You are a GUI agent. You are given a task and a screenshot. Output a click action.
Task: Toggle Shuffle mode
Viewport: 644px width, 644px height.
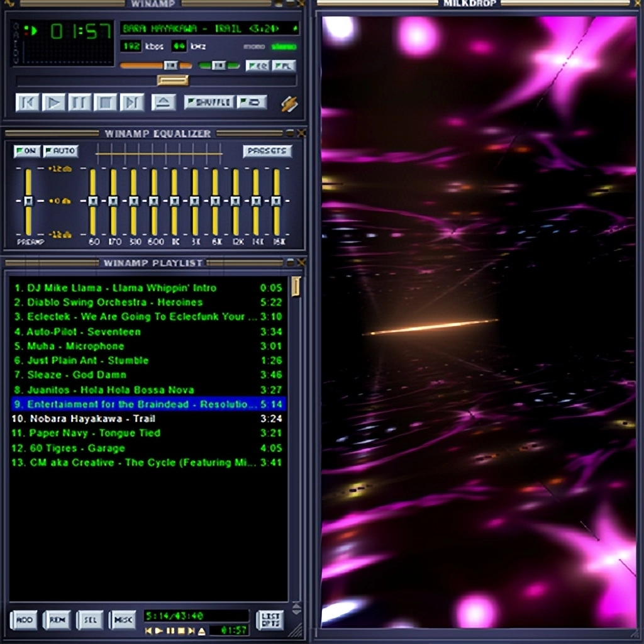209,102
